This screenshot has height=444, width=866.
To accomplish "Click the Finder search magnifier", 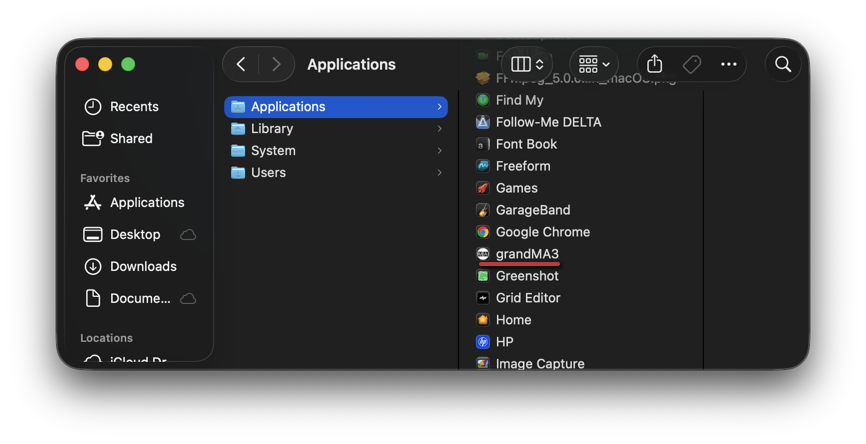I will (x=783, y=65).
